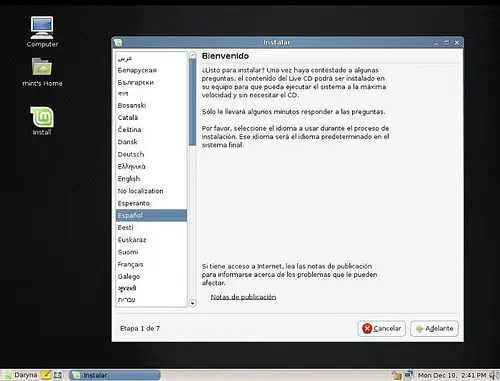
Task: Click the clock showing Mon Dec 10
Action: (452, 375)
